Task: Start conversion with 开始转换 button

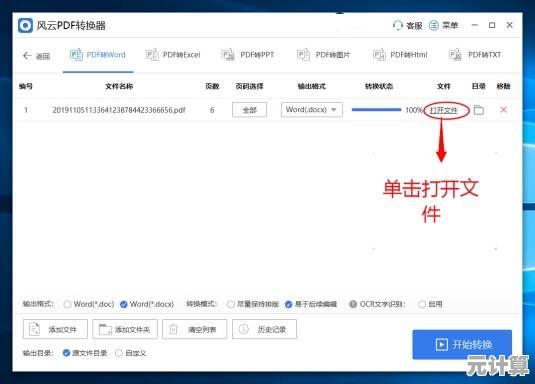Action: coord(462,344)
